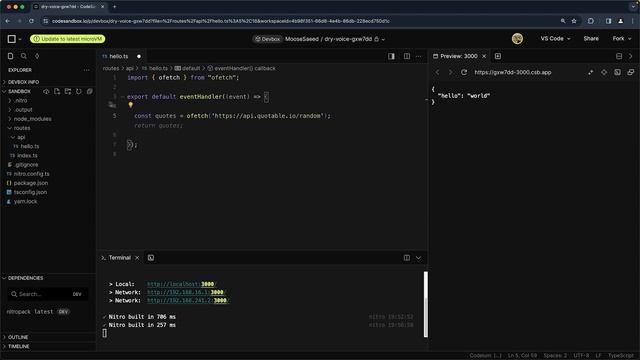The image size is (640, 360).
Task: Click the Explorer more actions ellipsis
Action: 87,70
